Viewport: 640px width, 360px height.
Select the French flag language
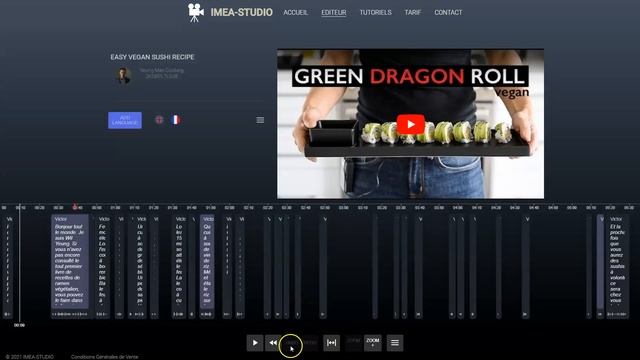pyautogui.click(x=176, y=120)
